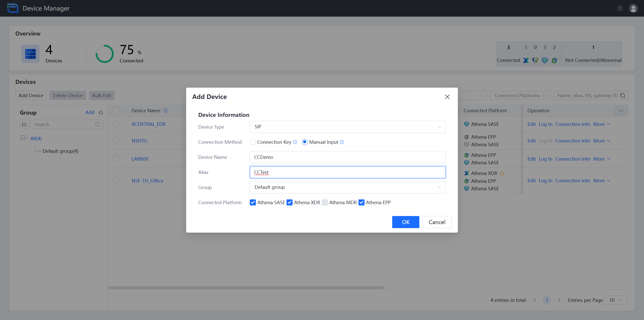Click into the Device Name field
644x320 pixels.
coord(347,157)
